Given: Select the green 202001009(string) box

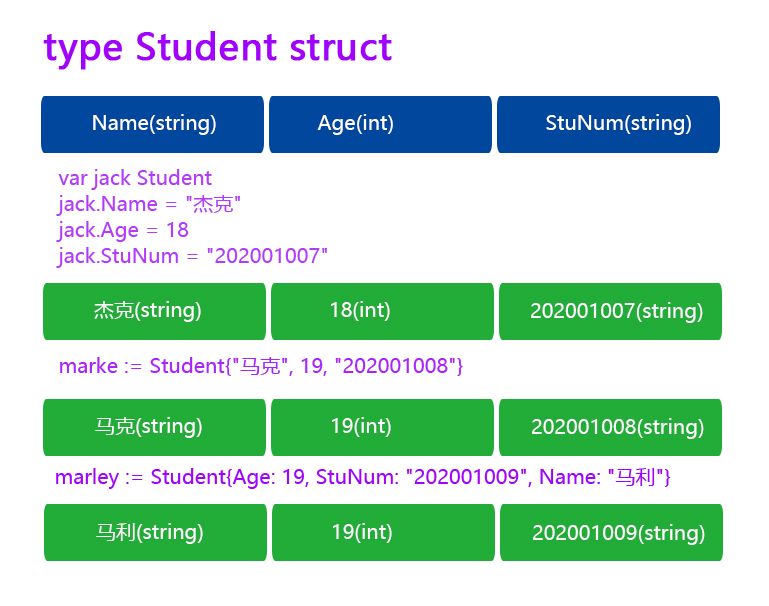Looking at the screenshot, I should [x=611, y=532].
